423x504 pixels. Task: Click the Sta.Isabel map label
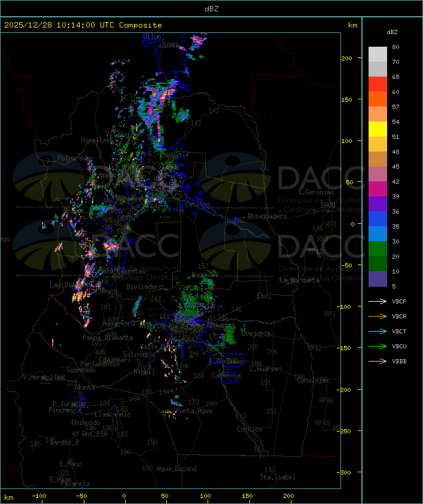tap(278, 477)
